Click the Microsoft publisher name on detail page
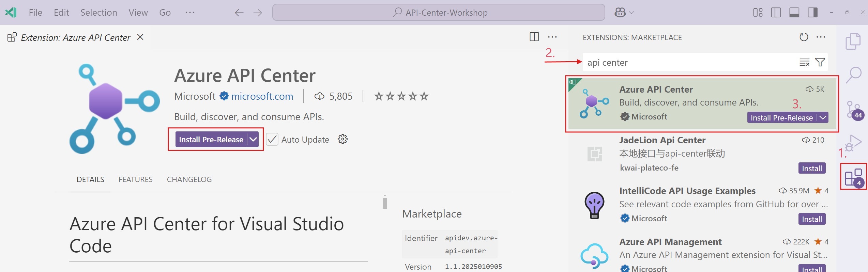This screenshot has height=272, width=868. pyautogui.click(x=195, y=96)
